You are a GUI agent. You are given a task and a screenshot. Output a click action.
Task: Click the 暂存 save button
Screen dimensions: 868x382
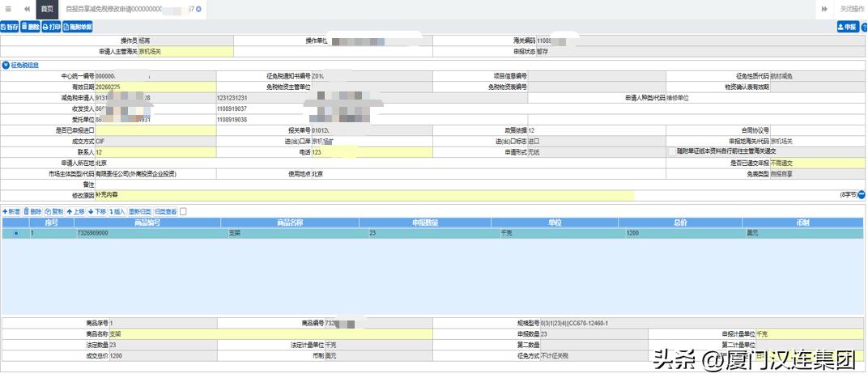(x=10, y=27)
